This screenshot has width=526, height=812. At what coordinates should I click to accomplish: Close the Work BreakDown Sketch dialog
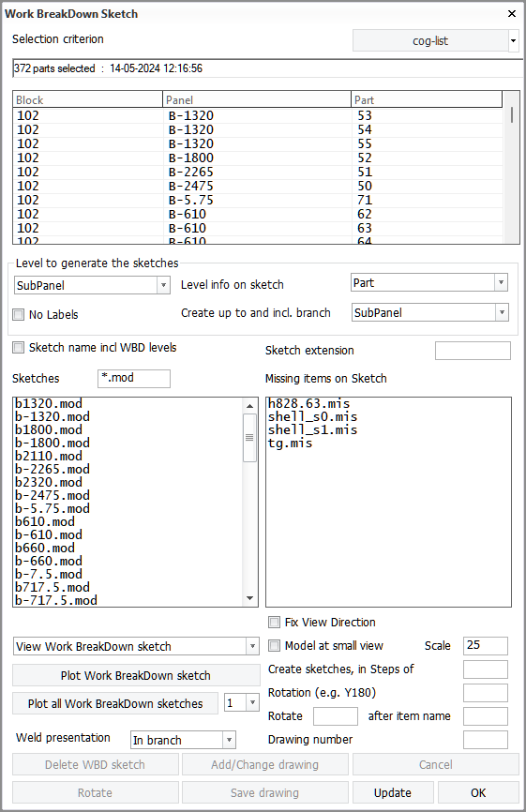[512, 13]
